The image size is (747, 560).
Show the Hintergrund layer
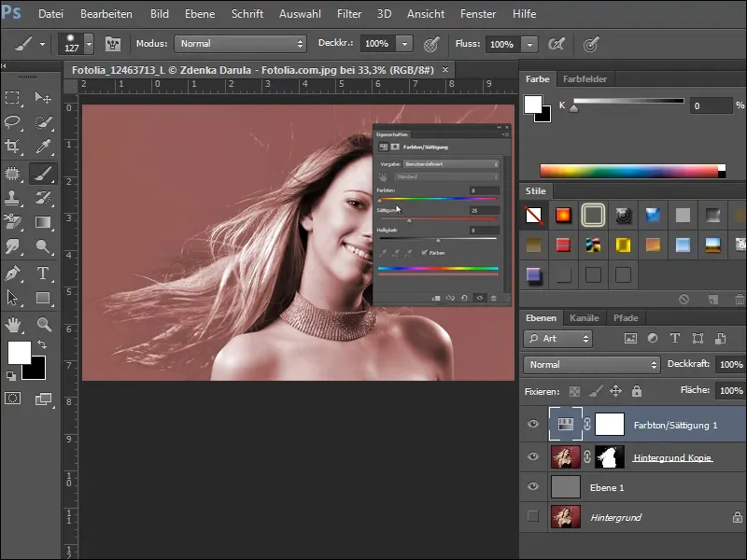coord(533,516)
